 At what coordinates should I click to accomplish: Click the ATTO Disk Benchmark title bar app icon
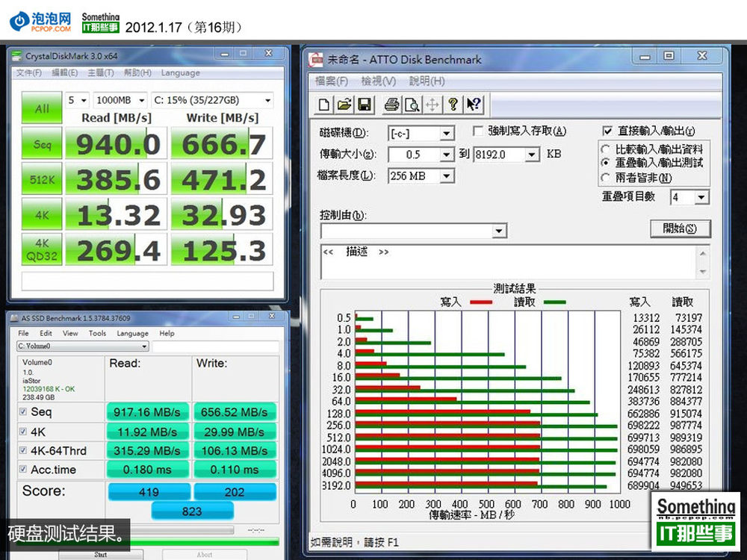click(x=316, y=60)
